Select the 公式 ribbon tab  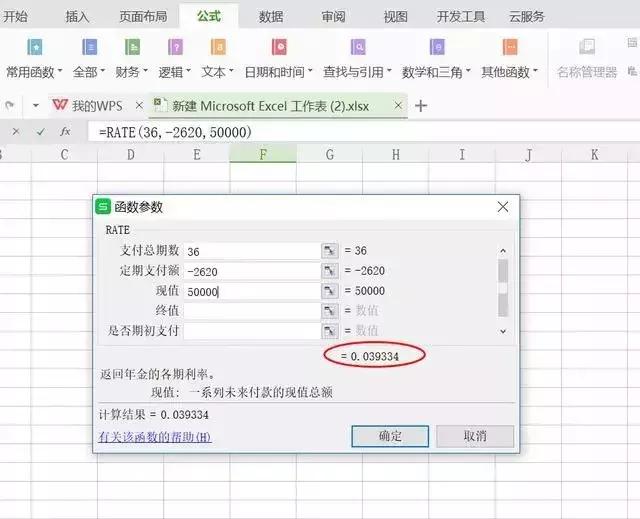click(209, 16)
